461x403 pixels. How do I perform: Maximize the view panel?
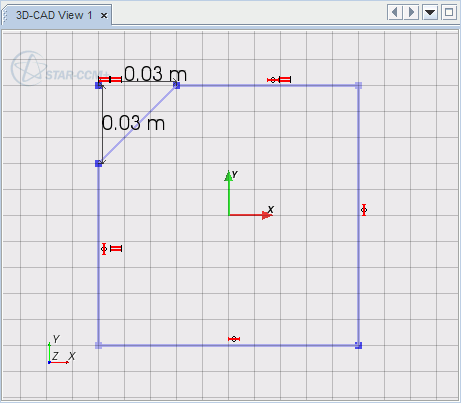pos(449,13)
